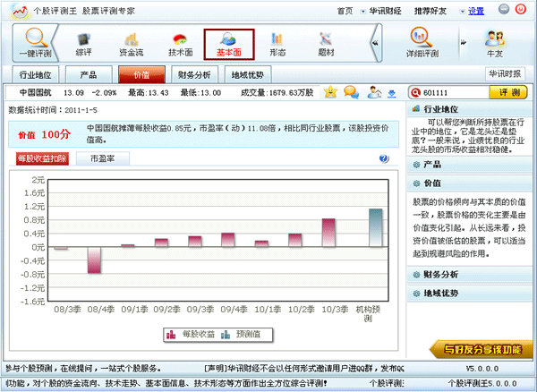Image resolution: width=537 pixels, height=392 pixels.
Task: Go to 首页
Action: 345,12
